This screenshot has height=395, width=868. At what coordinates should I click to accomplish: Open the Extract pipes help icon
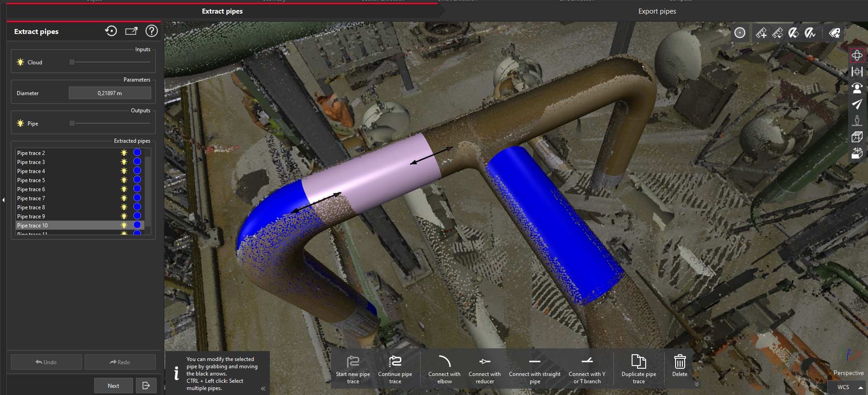[151, 31]
